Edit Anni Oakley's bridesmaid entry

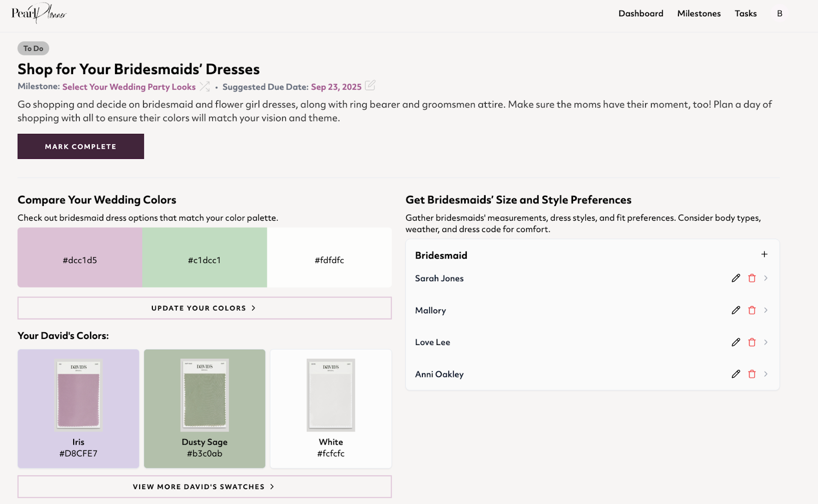click(x=736, y=374)
